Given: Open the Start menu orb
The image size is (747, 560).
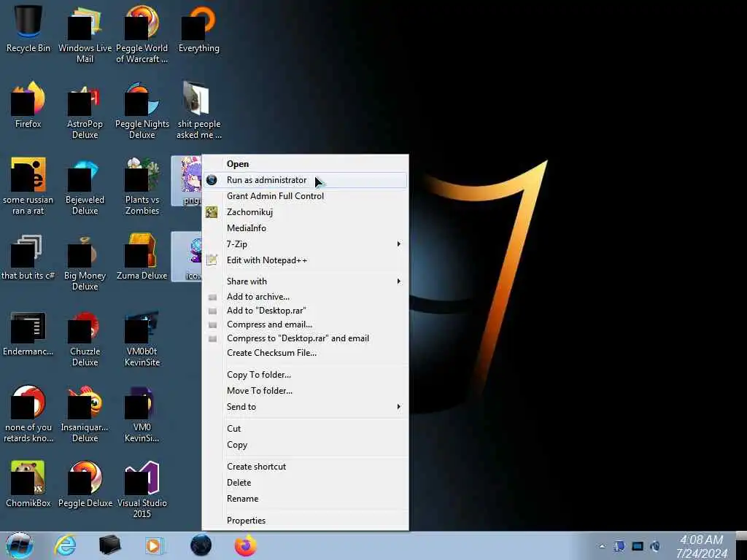Looking at the screenshot, I should [x=19, y=545].
